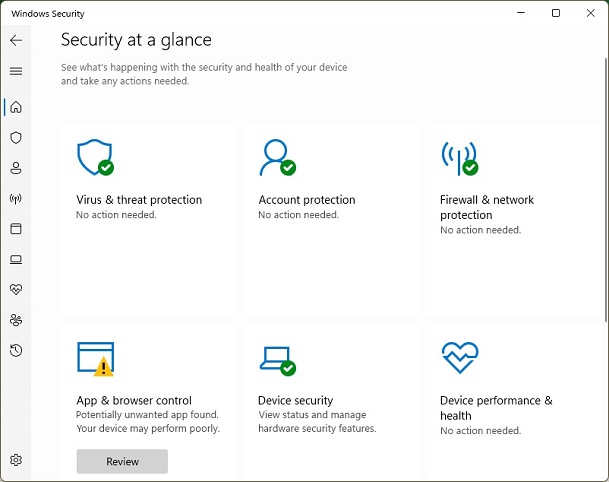Open Device security title
The width and height of the screenshot is (609, 482).
point(296,400)
